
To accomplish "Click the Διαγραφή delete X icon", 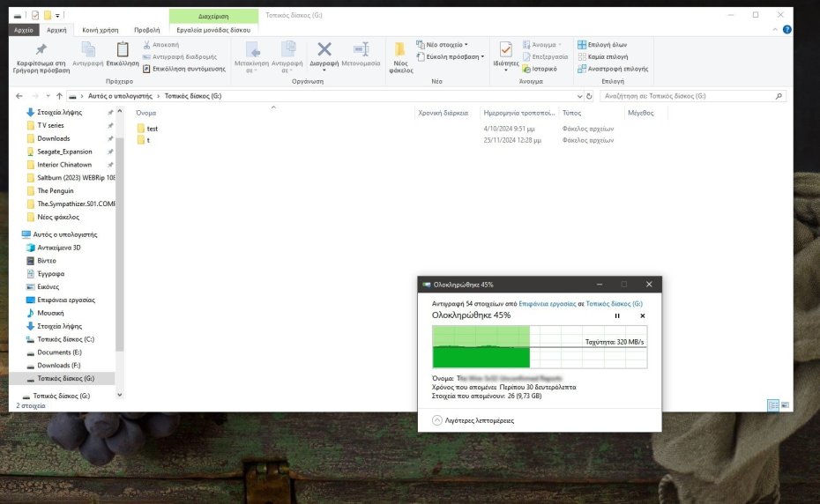I will tap(324, 49).
